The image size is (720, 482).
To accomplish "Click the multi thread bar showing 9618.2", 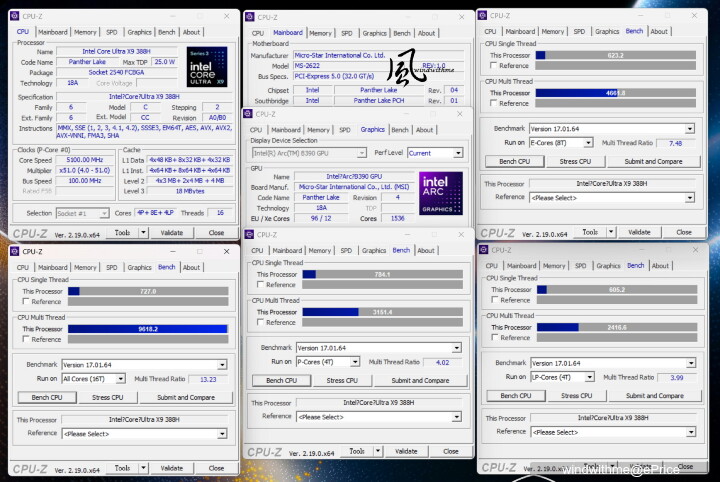I will tap(148, 329).
